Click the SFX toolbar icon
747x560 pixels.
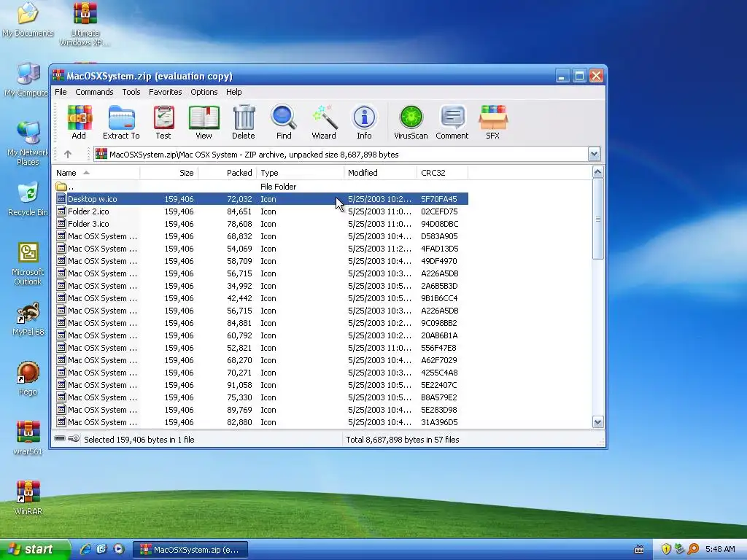coord(492,122)
